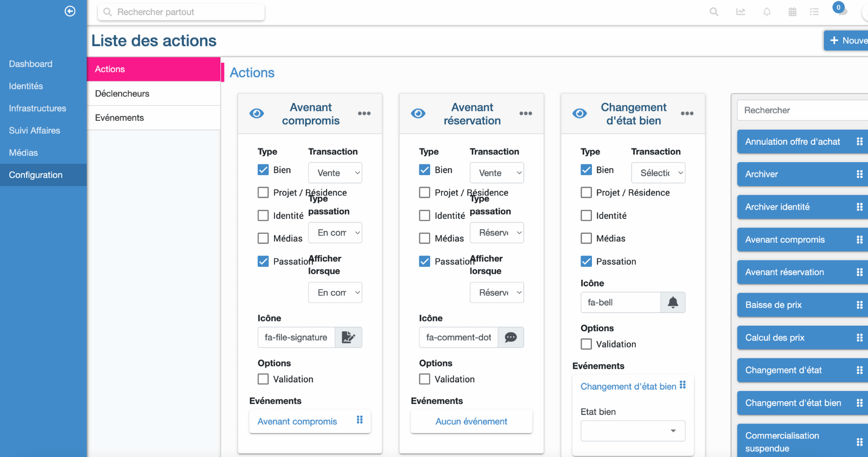
Task: Focus the Rechercher partout search field
Action: pyautogui.click(x=181, y=12)
